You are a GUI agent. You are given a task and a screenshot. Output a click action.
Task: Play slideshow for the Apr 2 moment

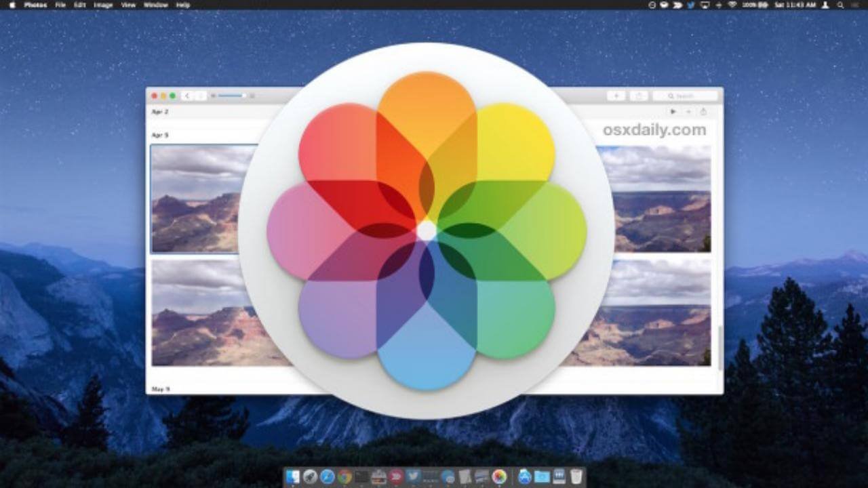673,112
